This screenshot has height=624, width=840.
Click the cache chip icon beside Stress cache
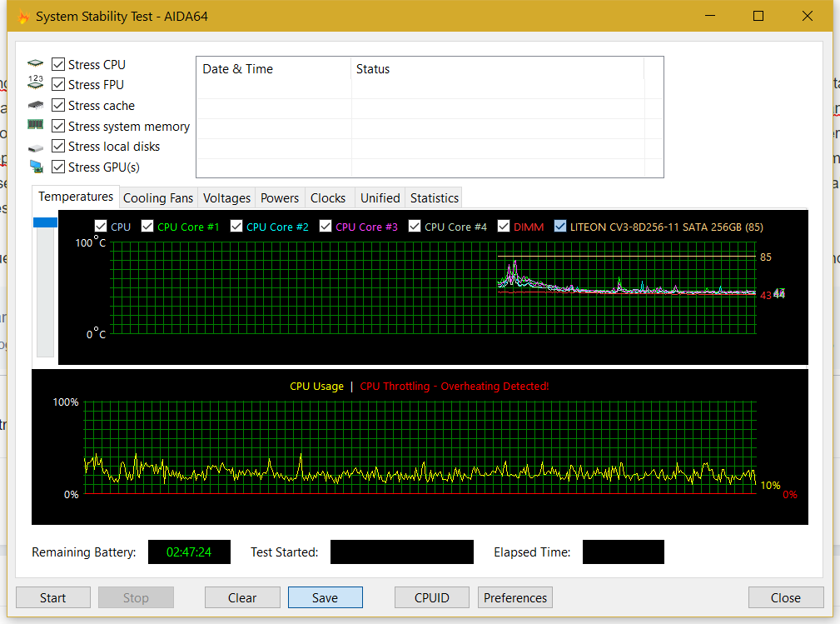point(35,104)
